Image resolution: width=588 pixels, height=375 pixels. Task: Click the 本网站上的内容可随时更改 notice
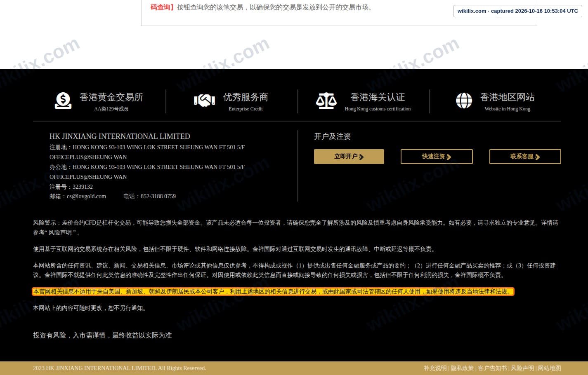click(91, 308)
